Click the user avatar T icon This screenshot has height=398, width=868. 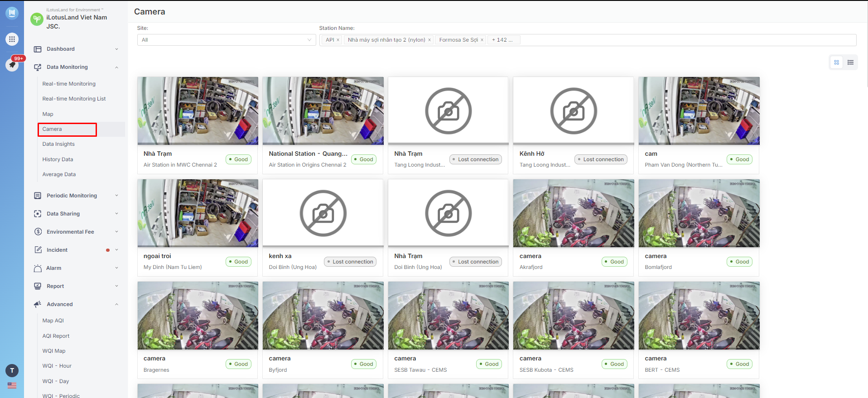pos(12,371)
